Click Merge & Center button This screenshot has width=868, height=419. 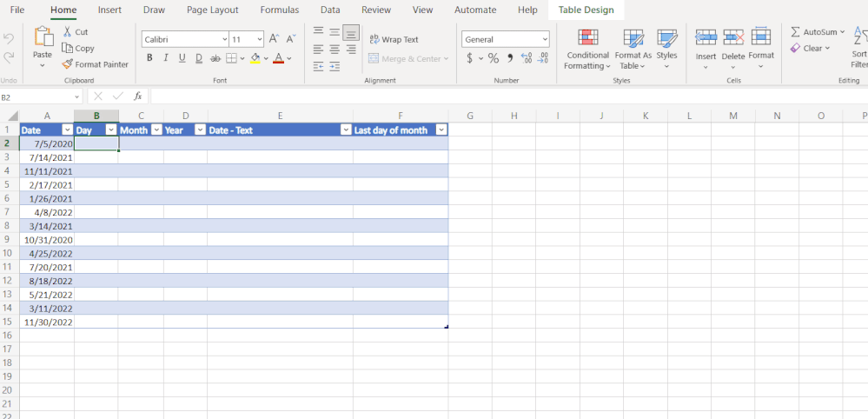pos(408,58)
